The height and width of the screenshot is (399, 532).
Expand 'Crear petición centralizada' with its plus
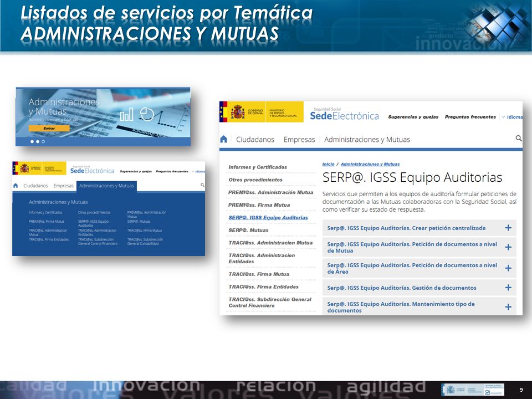(x=508, y=228)
